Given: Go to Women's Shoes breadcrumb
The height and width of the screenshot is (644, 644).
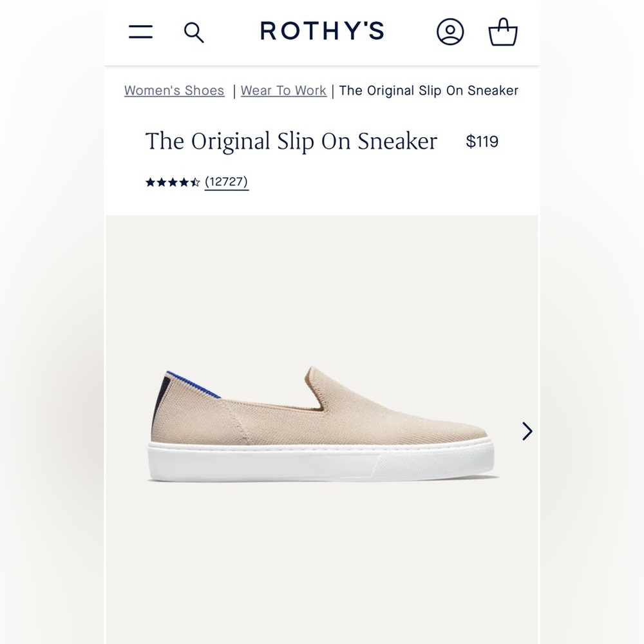Looking at the screenshot, I should (173, 91).
